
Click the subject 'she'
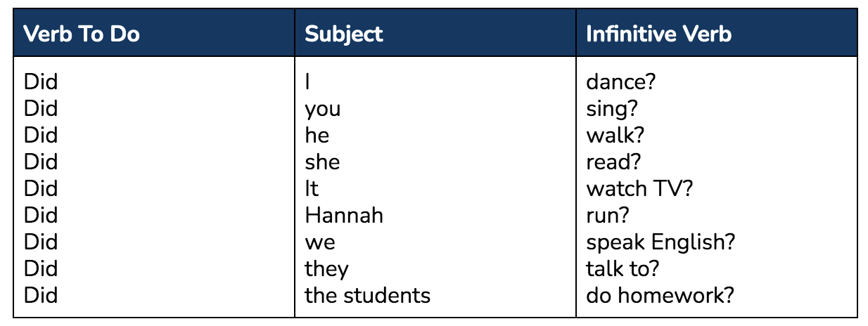[322, 162]
